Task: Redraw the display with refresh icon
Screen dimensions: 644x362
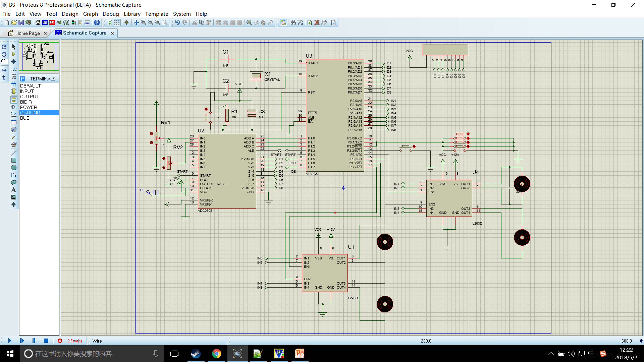Action: click(110, 22)
